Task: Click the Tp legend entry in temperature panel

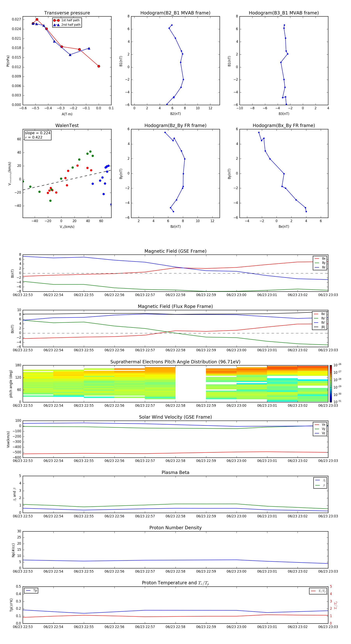Action: [31, 591]
